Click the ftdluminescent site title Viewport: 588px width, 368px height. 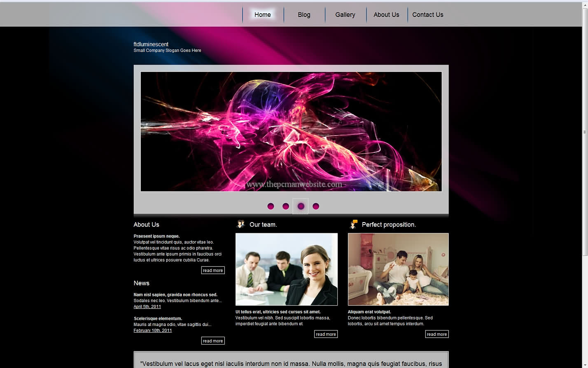point(151,44)
